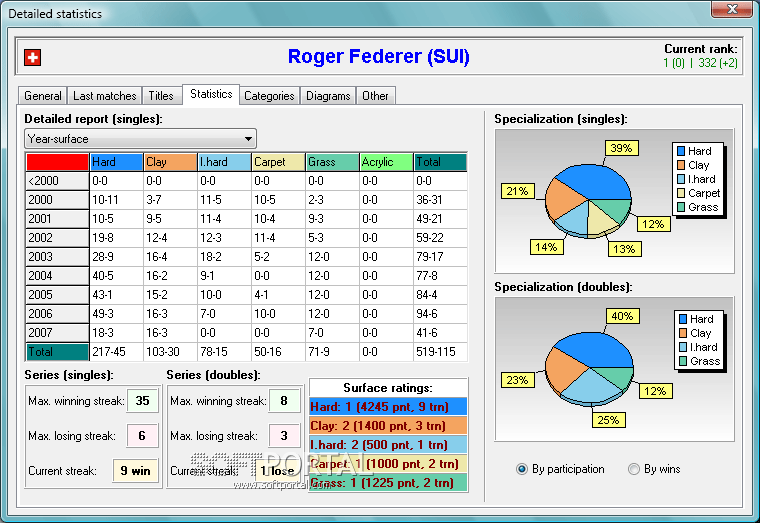The image size is (760, 523).
Task: Select the Statistics tab
Action: 211,94
